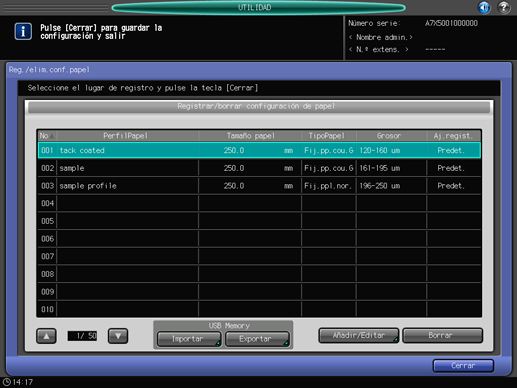Click the N.º extens. label
517x388 pixels.
point(379,50)
